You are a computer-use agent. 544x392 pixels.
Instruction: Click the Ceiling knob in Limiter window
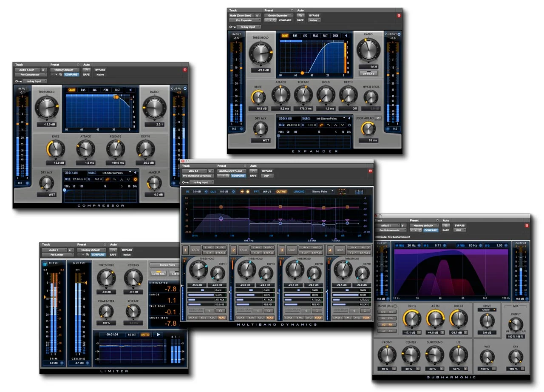point(133,278)
